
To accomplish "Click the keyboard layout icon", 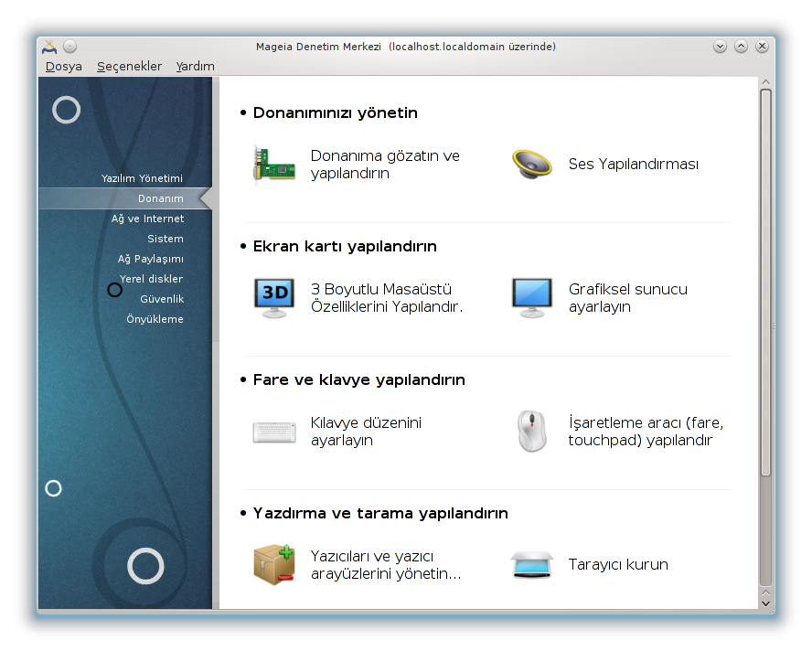I will tap(274, 432).
